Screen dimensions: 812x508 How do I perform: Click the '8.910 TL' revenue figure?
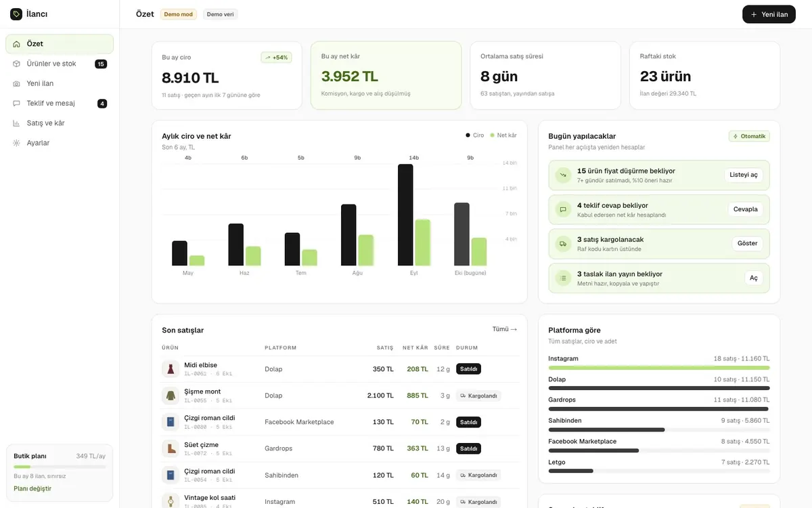click(190, 77)
